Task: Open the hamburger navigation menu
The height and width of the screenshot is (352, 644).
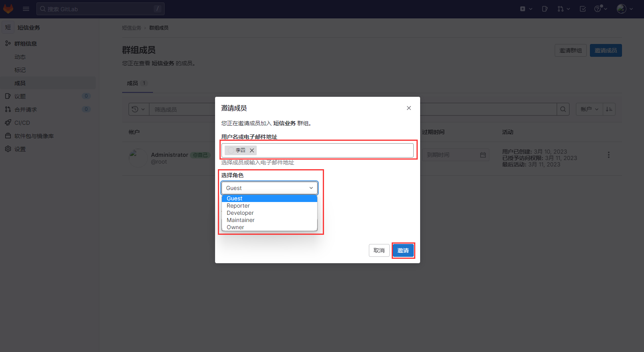Action: click(26, 9)
